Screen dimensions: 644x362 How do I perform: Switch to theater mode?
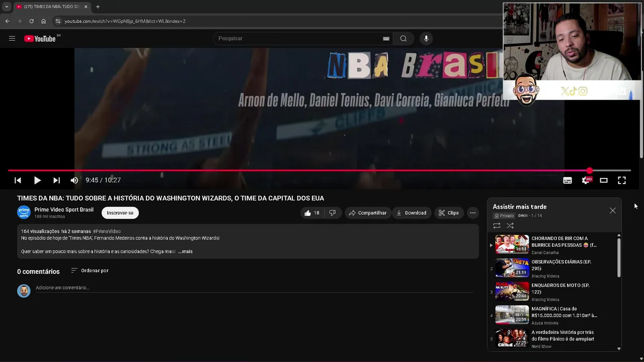pos(604,180)
